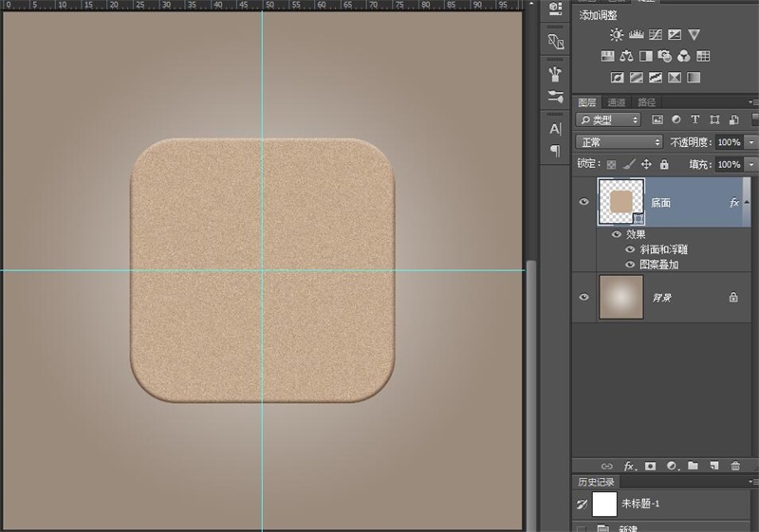Viewport: 759px width, 532px height.
Task: Toggle lock all
Action: pyautogui.click(x=664, y=164)
